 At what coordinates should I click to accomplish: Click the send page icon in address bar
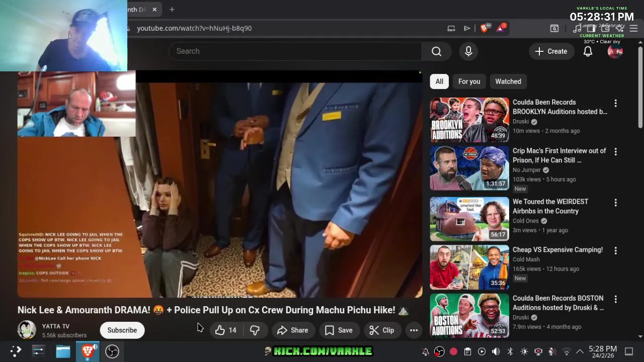pyautogui.click(x=467, y=28)
